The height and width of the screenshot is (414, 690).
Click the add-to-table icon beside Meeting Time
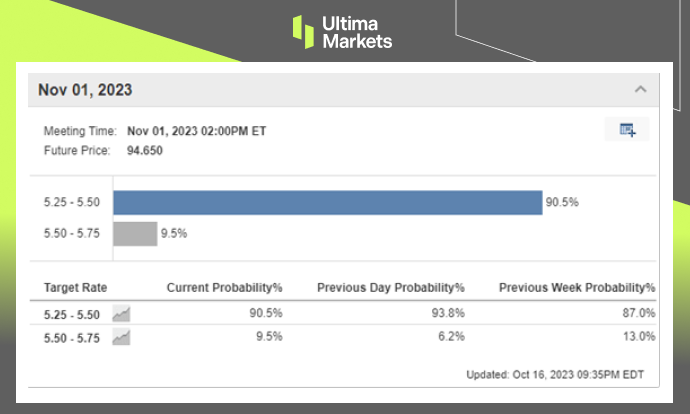[627, 129]
